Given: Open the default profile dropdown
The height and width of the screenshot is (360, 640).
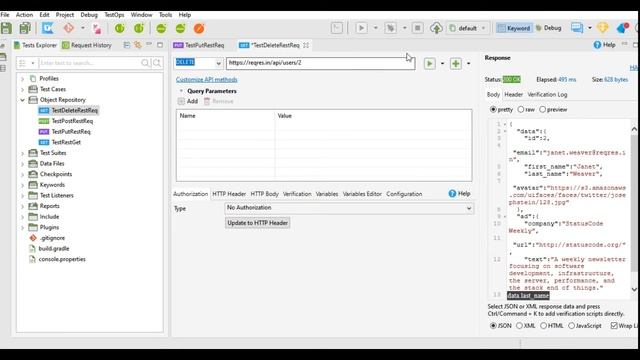Looking at the screenshot, I should pos(468,28).
